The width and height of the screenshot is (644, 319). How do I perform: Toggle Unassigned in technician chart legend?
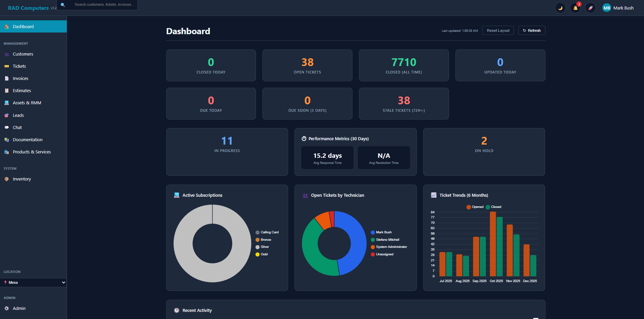tap(382, 254)
